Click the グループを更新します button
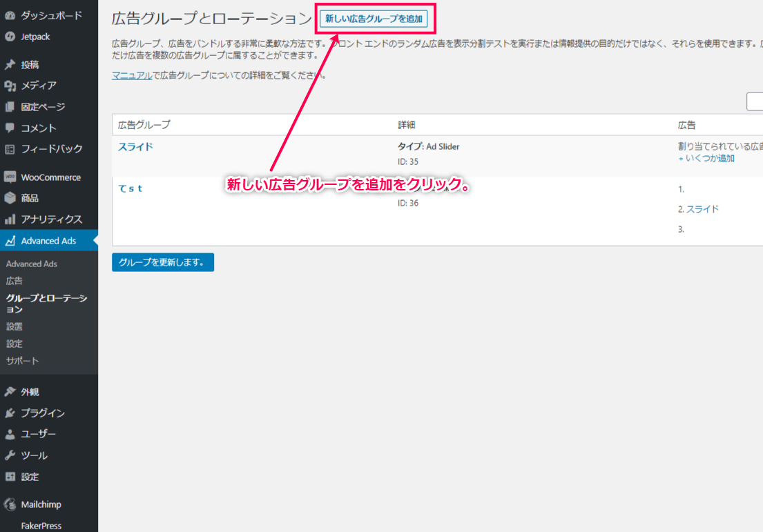This screenshot has height=532, width=763. point(162,262)
